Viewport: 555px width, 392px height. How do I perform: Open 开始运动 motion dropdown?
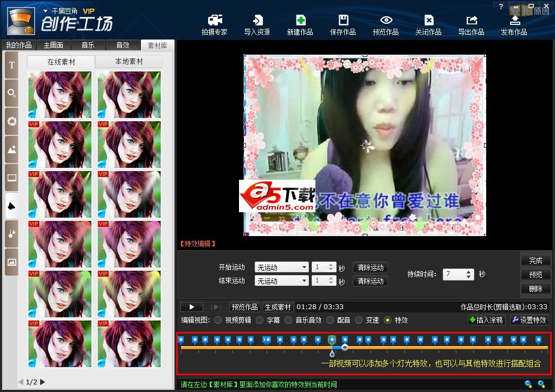[282, 267]
